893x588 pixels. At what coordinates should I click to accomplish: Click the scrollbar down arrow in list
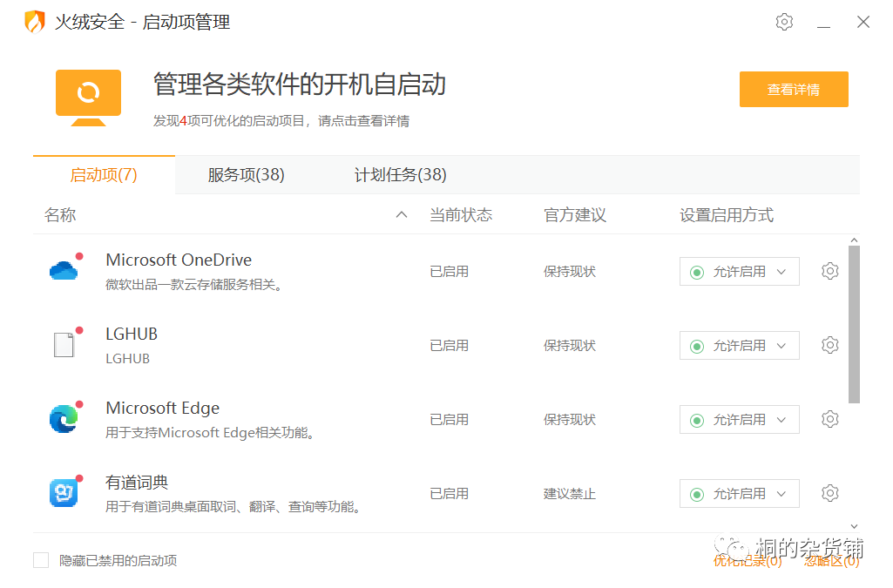[x=854, y=526]
